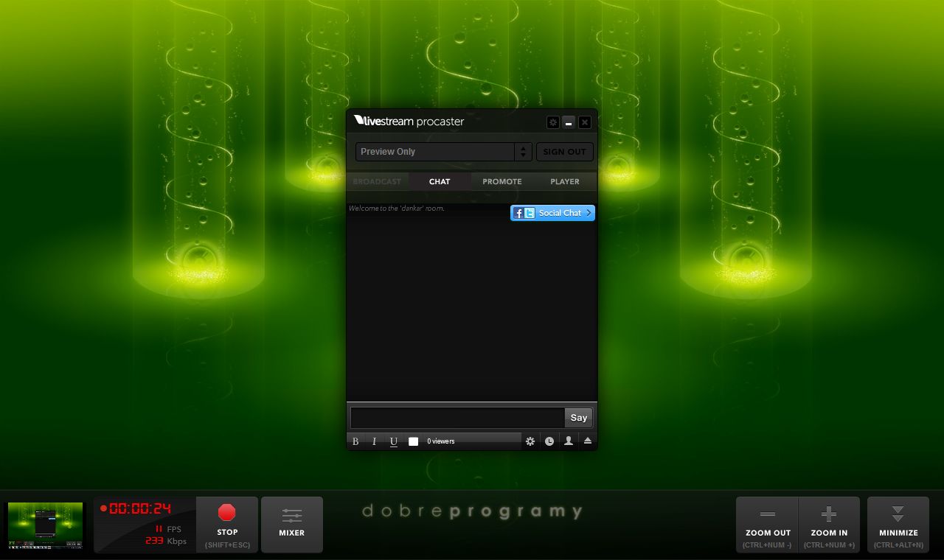The height and width of the screenshot is (560, 944).
Task: Open the Preview Only channel dropdown
Action: [x=443, y=152]
